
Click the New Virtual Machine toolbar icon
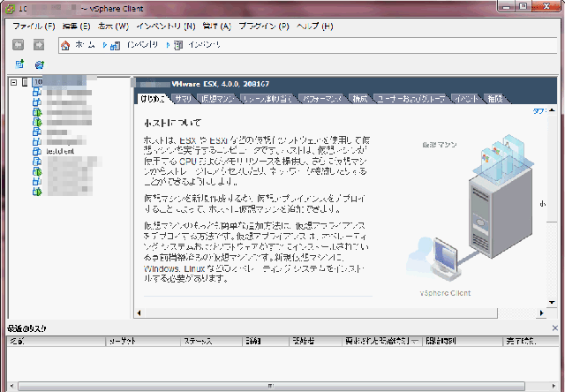19,64
